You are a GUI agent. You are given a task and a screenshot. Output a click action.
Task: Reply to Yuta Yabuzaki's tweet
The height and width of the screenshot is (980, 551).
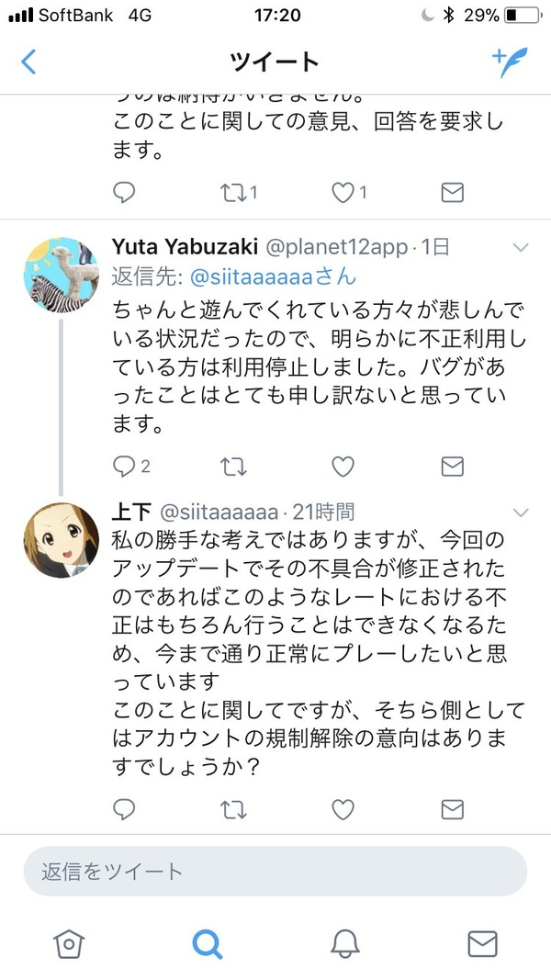click(124, 467)
